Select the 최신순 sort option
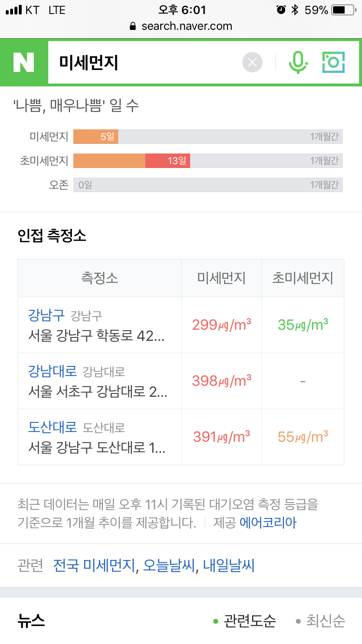This screenshot has width=362, height=644. click(x=320, y=621)
